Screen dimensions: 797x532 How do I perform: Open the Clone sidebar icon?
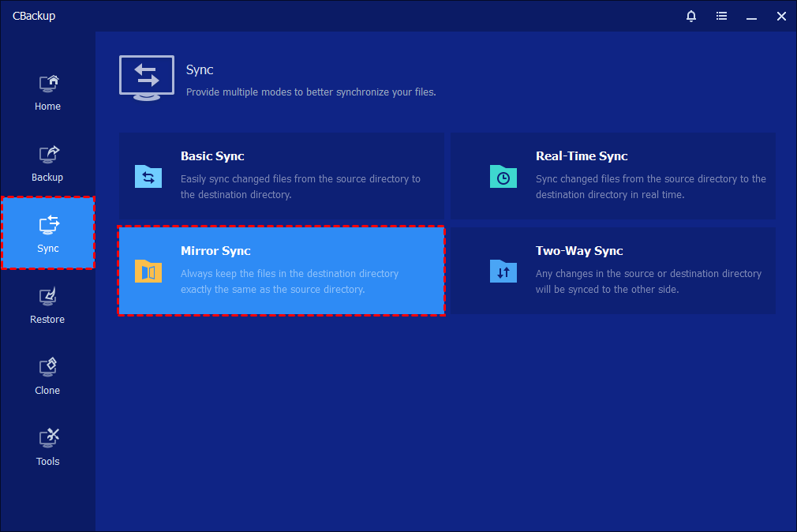[48, 368]
